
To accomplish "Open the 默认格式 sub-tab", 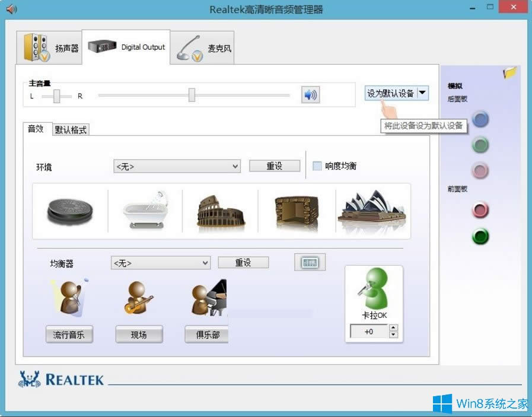I will [x=71, y=130].
